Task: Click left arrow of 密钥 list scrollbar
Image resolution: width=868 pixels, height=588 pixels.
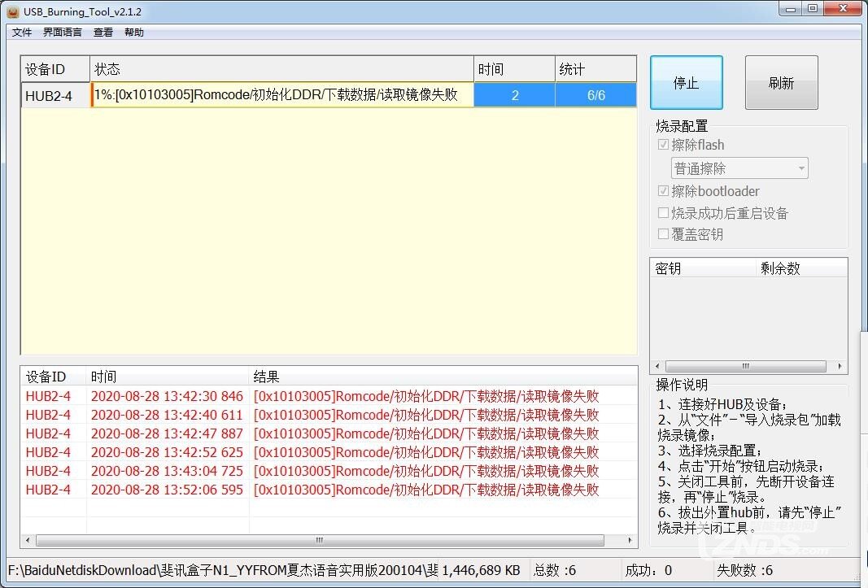Action: 657,367
